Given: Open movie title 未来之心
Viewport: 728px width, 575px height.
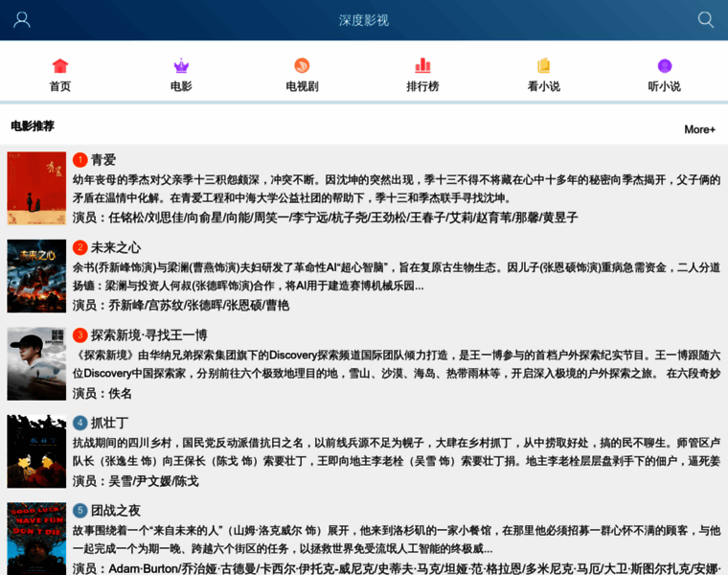Looking at the screenshot, I should (x=116, y=248).
